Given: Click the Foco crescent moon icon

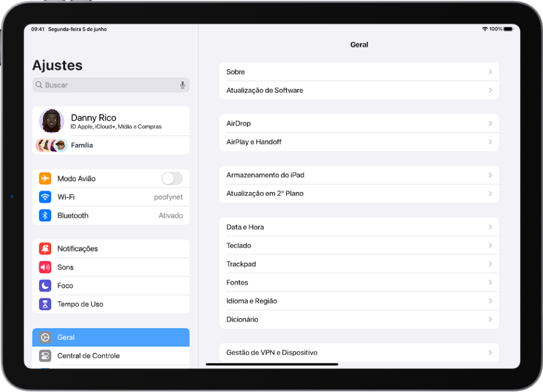Looking at the screenshot, I should click(x=45, y=286).
